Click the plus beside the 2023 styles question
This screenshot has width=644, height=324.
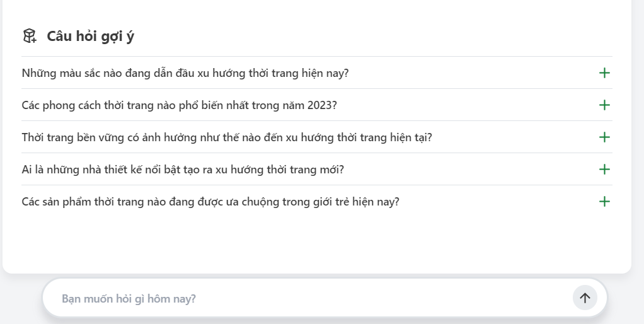(x=604, y=105)
